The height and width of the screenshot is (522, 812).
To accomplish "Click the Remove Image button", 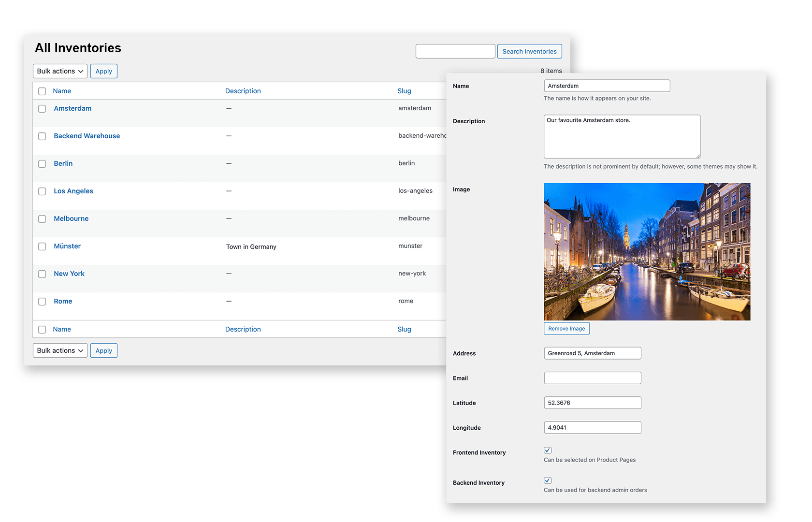I will (x=566, y=328).
